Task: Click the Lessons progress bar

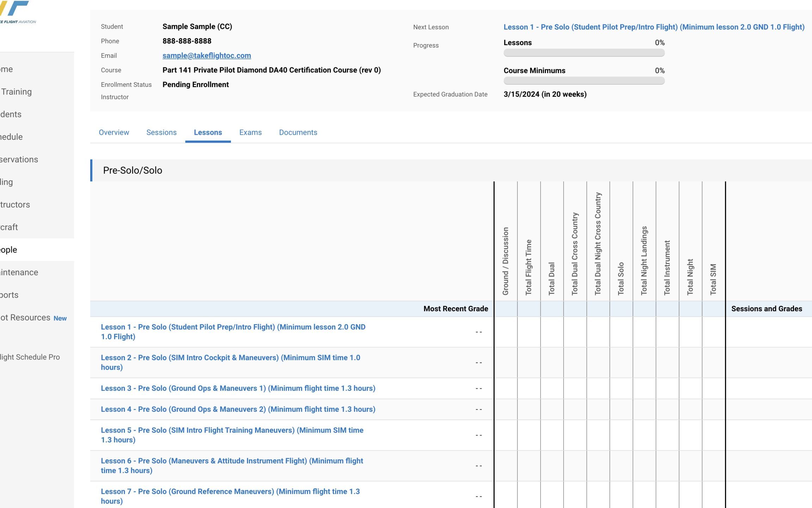Action: pos(584,53)
